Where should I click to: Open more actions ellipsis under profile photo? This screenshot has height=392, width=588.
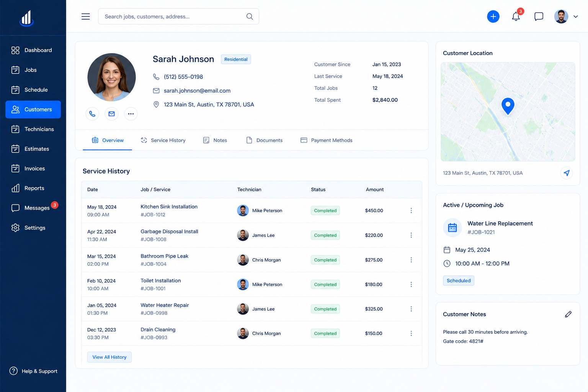[131, 114]
